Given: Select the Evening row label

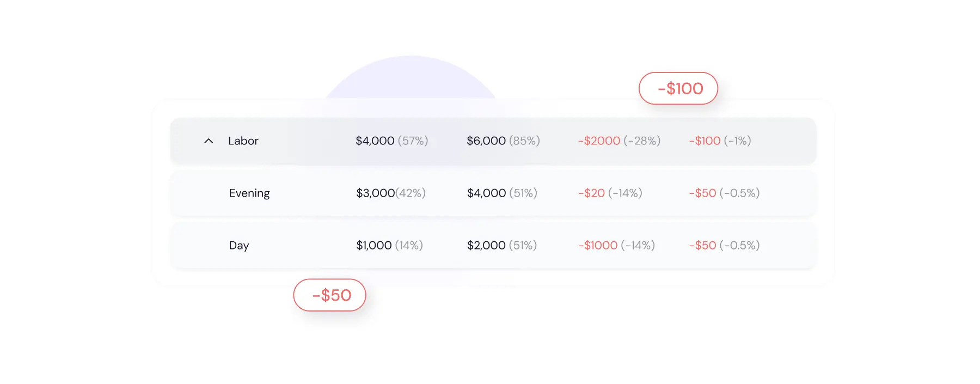Looking at the screenshot, I should coord(249,193).
